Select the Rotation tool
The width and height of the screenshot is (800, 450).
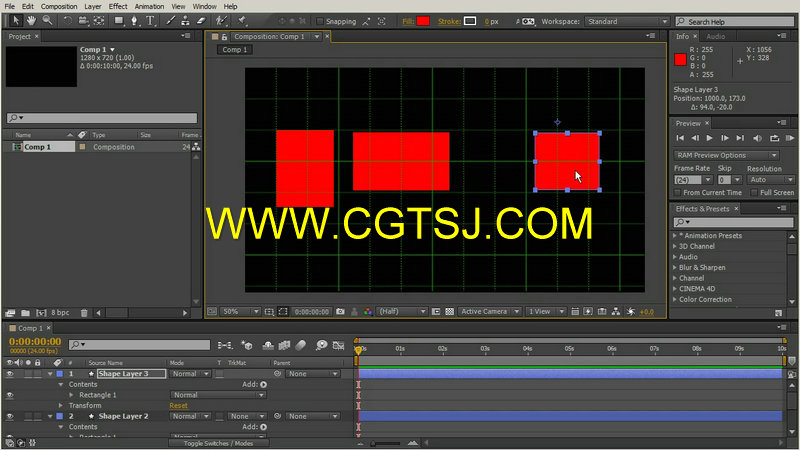(x=67, y=21)
